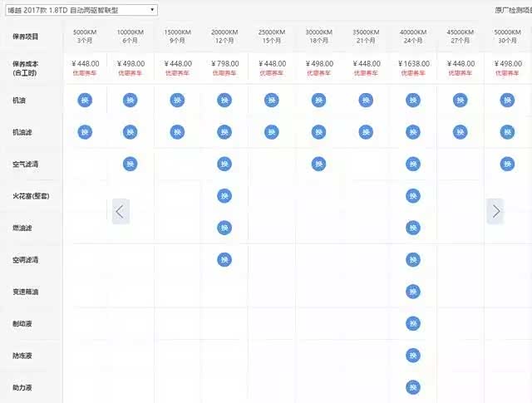Image resolution: width=532 pixels, height=403 pixels.
Task: Click the 优惠养车 link under ¥448.00 at 5000KM
Action: click(x=85, y=73)
